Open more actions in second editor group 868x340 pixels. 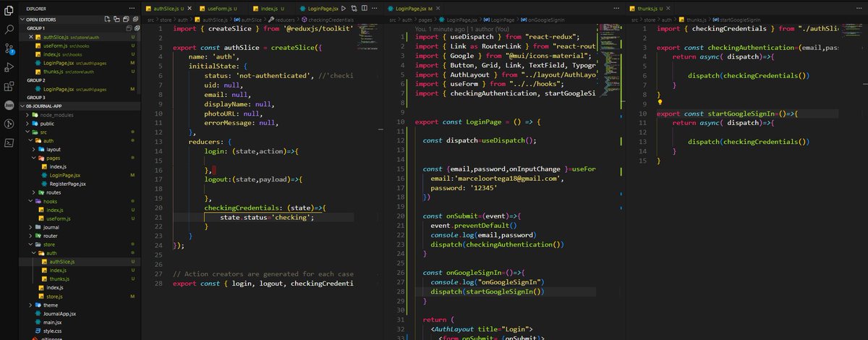pyautogui.click(x=618, y=8)
